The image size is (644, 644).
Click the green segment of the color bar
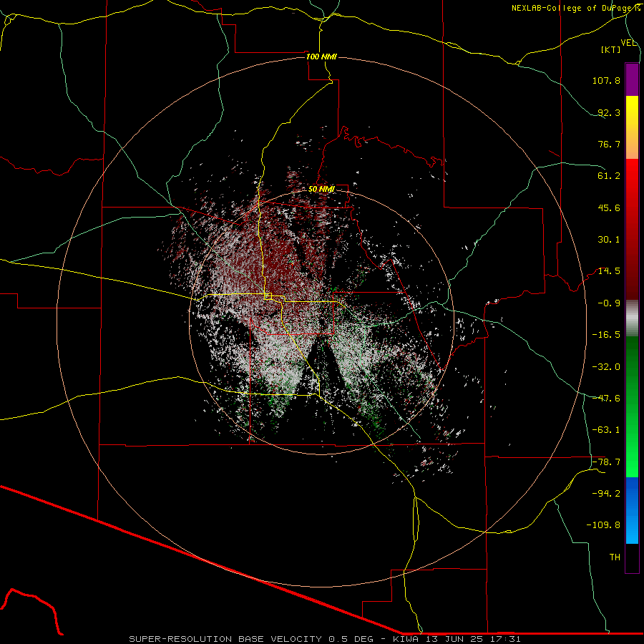[x=632, y=406]
